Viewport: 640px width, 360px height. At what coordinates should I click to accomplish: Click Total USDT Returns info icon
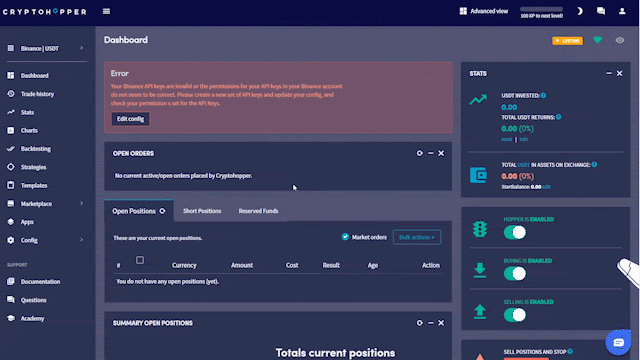coord(558,117)
